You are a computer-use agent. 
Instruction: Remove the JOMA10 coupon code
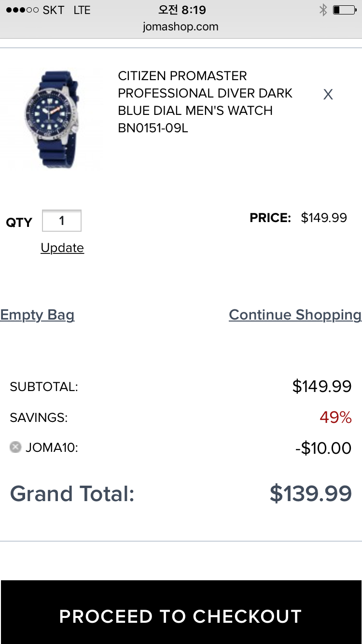coord(15,448)
